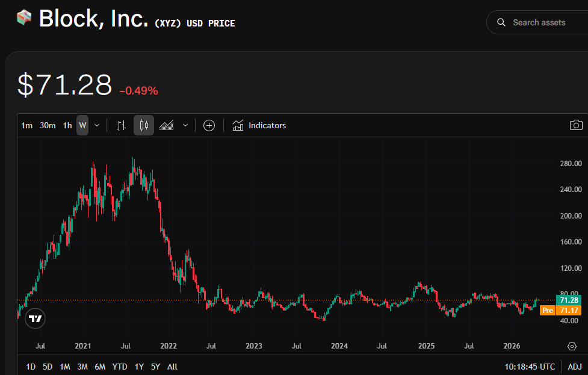This screenshot has height=375, width=588.
Task: Click the compare or add symbol plus icon
Action: click(x=209, y=125)
